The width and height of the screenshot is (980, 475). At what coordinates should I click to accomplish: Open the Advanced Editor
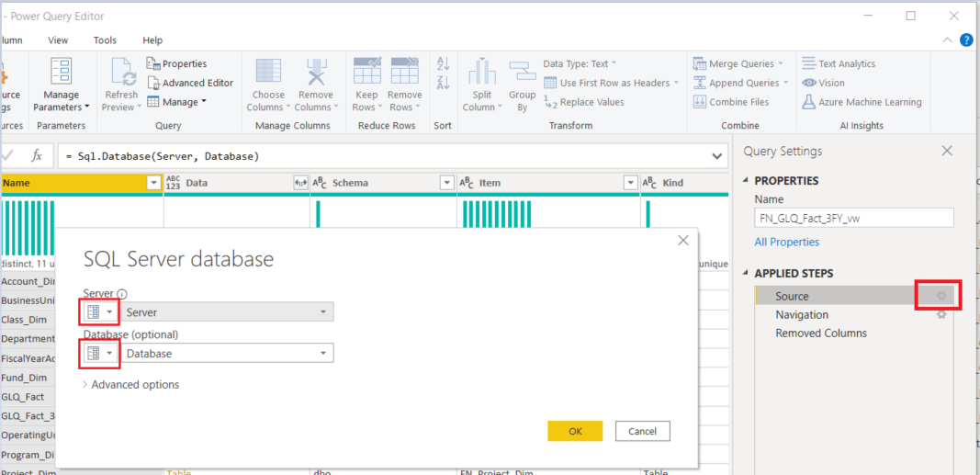coord(190,83)
